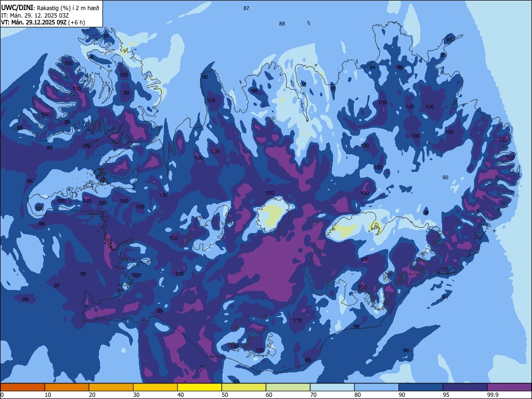Click the '88' humidity value on the map
Image resolution: width=532 pixels, height=399 pixels.
click(282, 24)
